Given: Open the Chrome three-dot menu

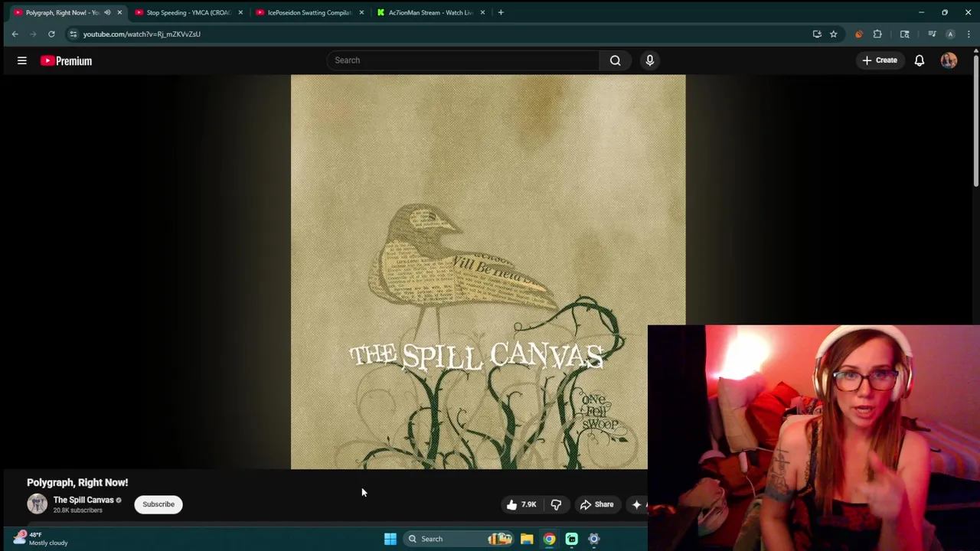Looking at the screenshot, I should point(969,34).
